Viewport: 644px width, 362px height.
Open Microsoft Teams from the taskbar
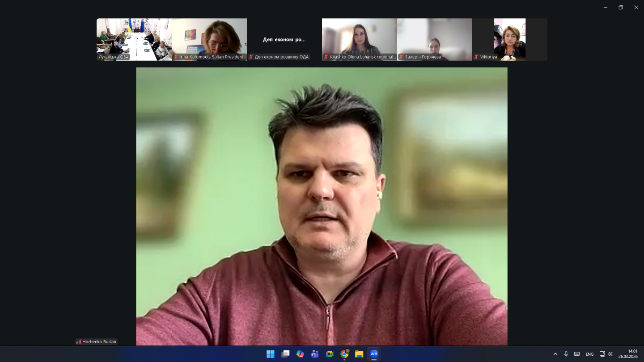click(x=315, y=354)
